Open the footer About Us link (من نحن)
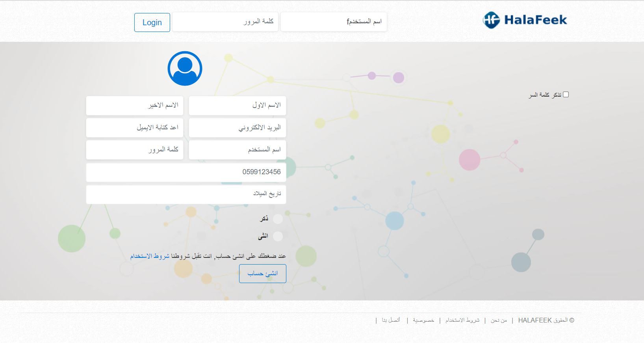 pos(499,321)
